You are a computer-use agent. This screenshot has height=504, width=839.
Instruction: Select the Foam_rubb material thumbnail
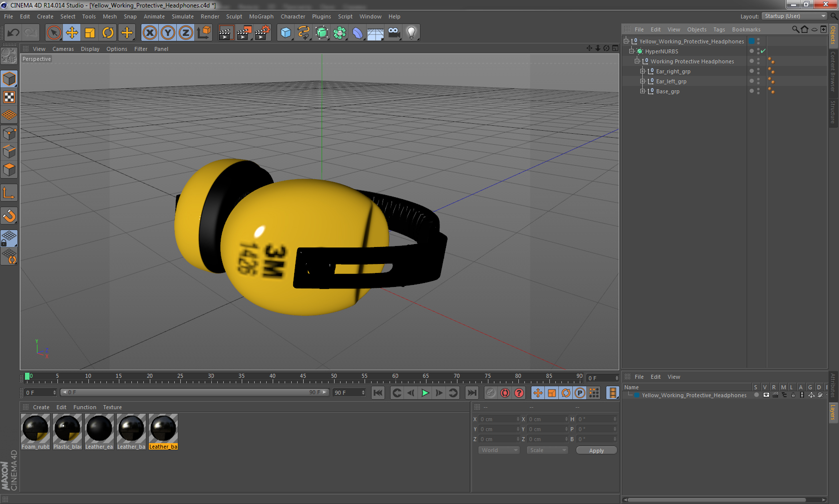pos(35,432)
